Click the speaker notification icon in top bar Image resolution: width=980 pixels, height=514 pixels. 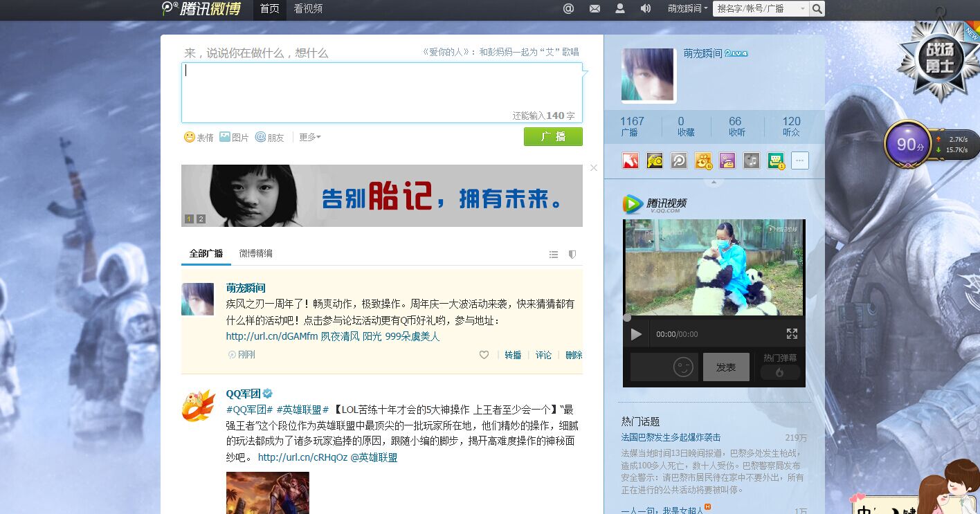[x=646, y=8]
